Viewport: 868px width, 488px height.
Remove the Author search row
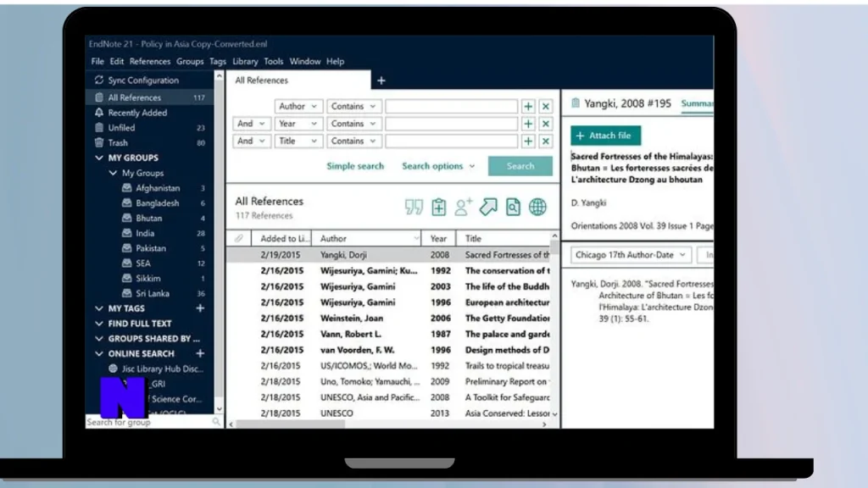pyautogui.click(x=545, y=106)
